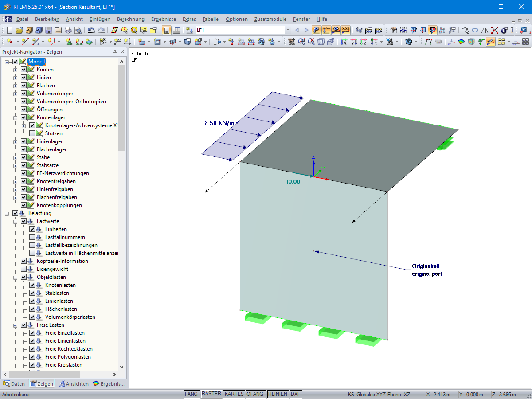The image size is (532, 399).
Task: Click the print preview icon
Action: point(78,30)
